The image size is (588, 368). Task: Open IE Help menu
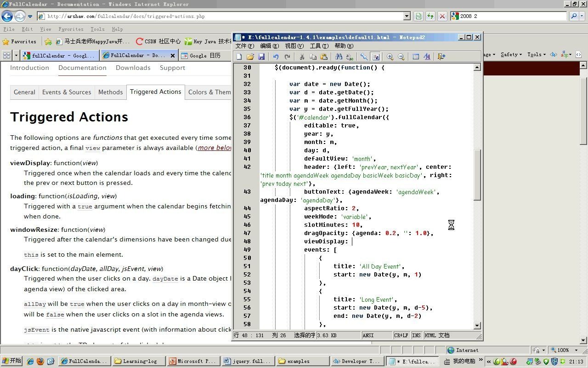tap(117, 29)
